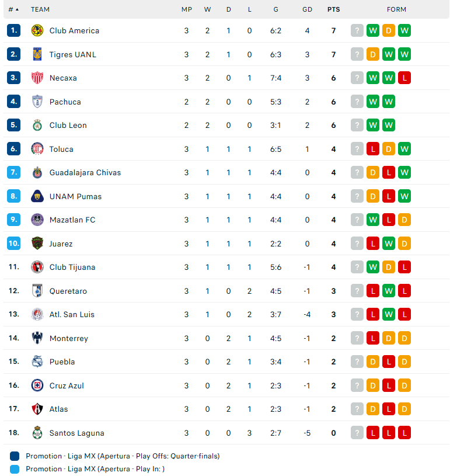Image resolution: width=450 pixels, height=476 pixels.
Task: Click the UNAM Pumas logo icon
Action: pos(37,196)
